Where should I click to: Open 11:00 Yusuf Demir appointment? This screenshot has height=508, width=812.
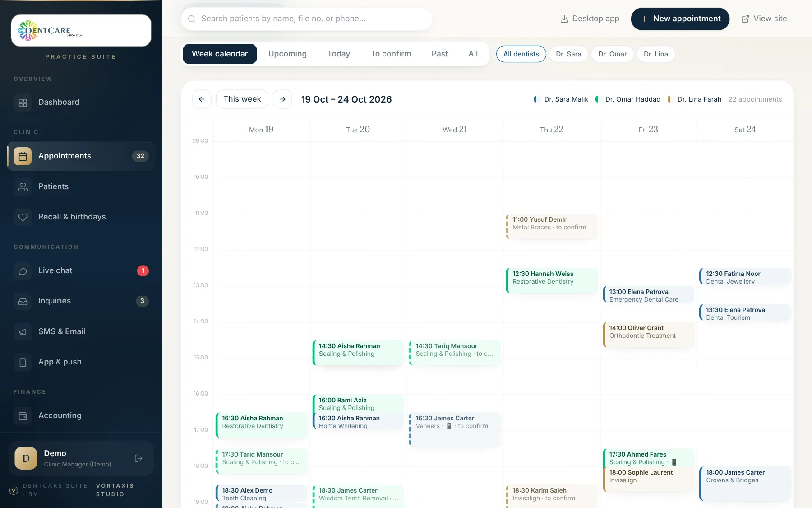[x=552, y=226]
